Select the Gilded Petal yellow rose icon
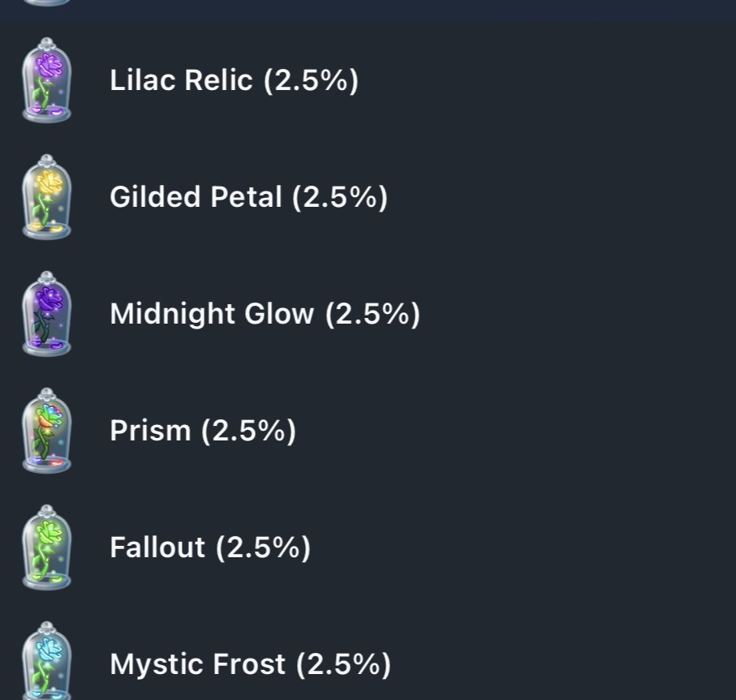Image resolution: width=736 pixels, height=700 pixels. point(46,197)
